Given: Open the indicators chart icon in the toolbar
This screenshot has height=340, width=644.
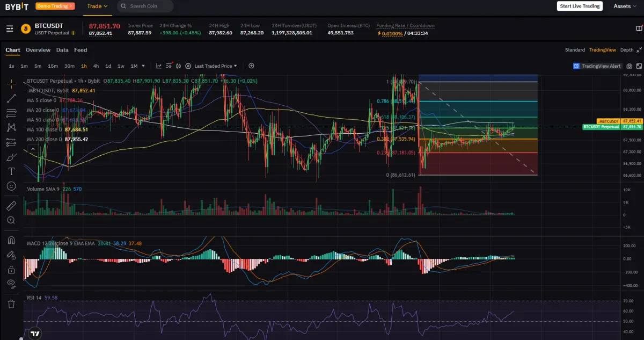Looking at the screenshot, I should click(159, 66).
